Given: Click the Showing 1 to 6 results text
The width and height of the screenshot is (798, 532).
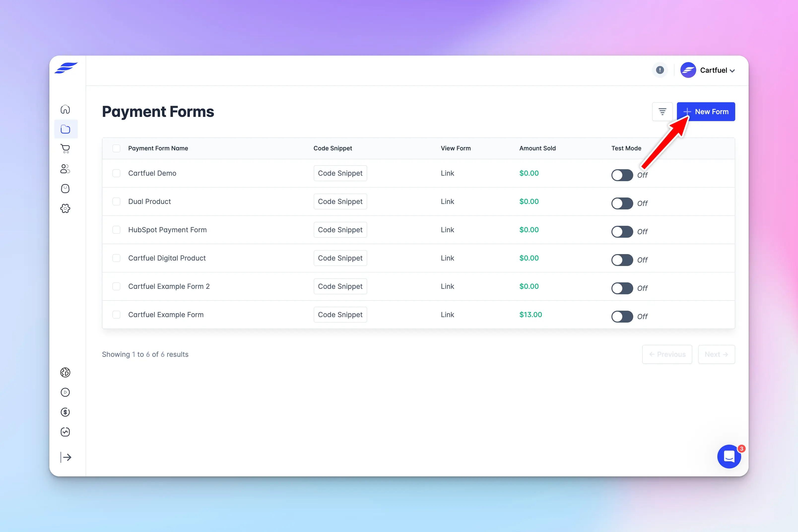Looking at the screenshot, I should 145,354.
